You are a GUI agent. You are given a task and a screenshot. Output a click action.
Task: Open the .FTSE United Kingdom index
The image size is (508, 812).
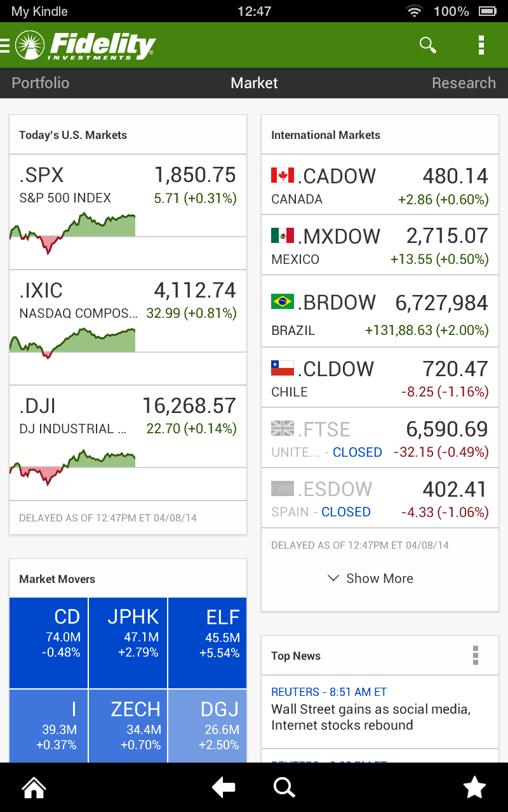379,438
